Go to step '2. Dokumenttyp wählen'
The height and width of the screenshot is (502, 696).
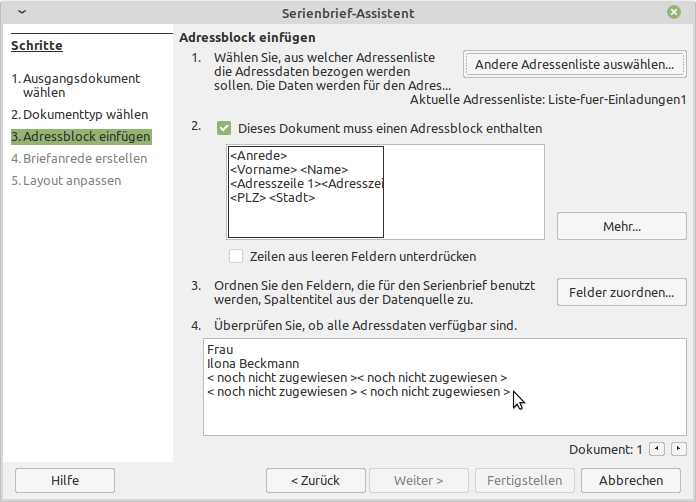tap(80, 115)
